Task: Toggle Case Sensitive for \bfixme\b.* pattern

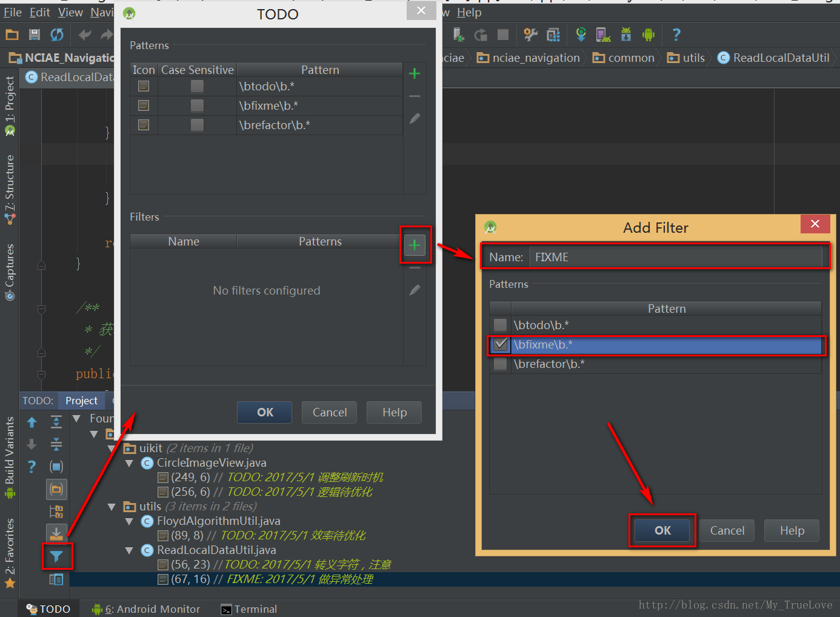Action: point(197,105)
